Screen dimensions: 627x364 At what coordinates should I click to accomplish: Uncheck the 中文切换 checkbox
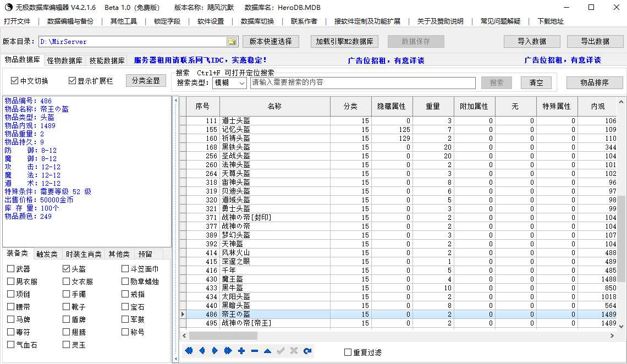pyautogui.click(x=15, y=81)
